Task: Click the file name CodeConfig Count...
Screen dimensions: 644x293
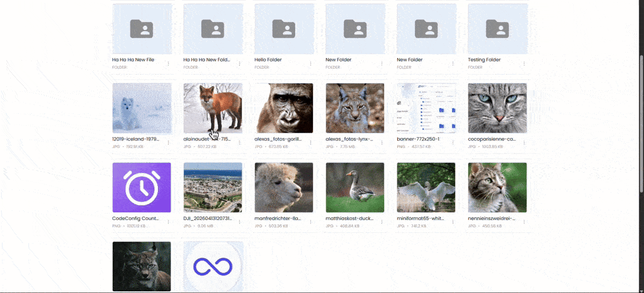Action: [x=136, y=218]
